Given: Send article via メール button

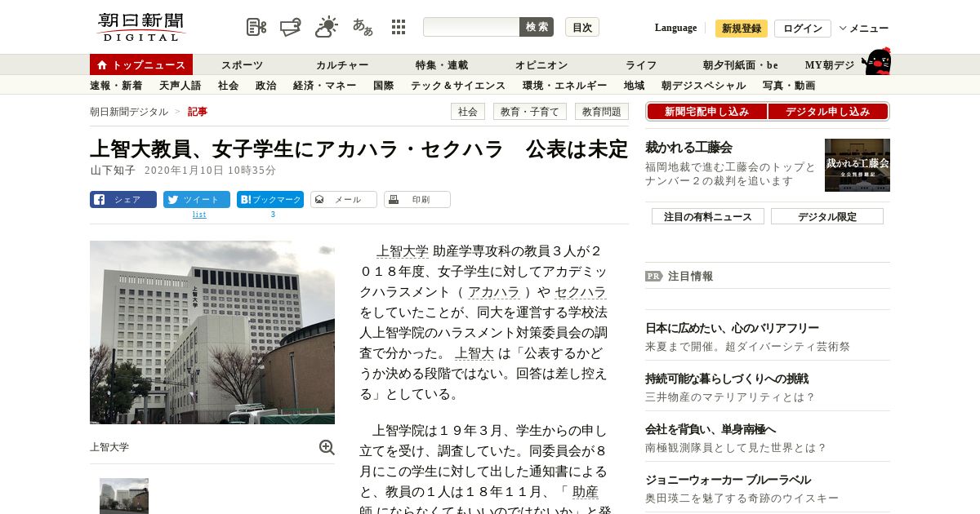Looking at the screenshot, I should [344, 199].
